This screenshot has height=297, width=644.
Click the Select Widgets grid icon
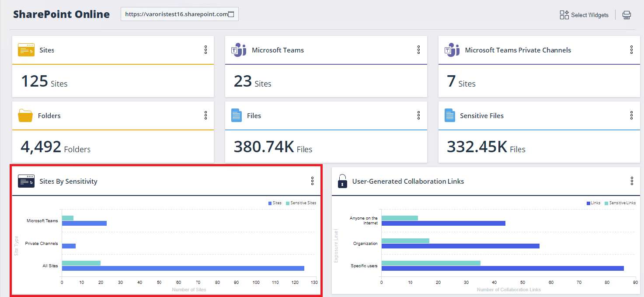click(x=564, y=15)
